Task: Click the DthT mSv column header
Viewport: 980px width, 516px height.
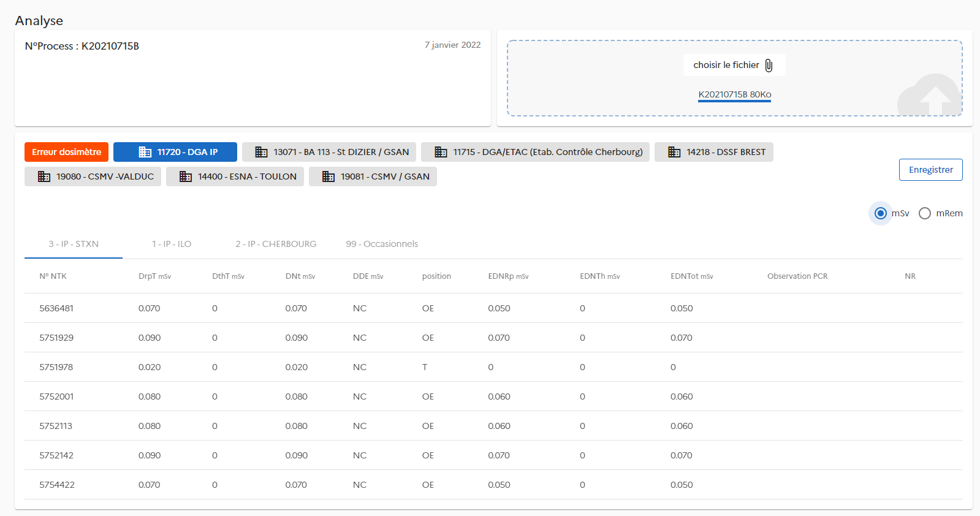Action: click(228, 276)
